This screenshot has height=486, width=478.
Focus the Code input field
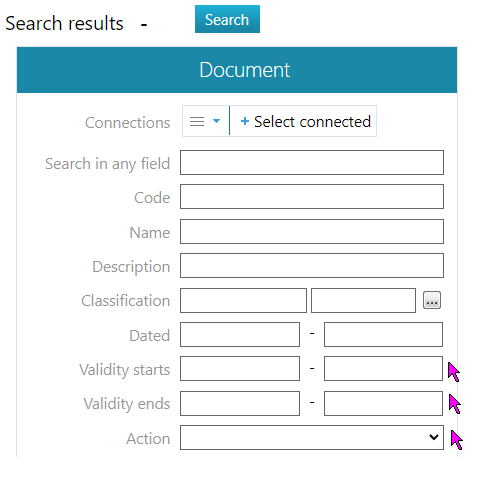(312, 197)
